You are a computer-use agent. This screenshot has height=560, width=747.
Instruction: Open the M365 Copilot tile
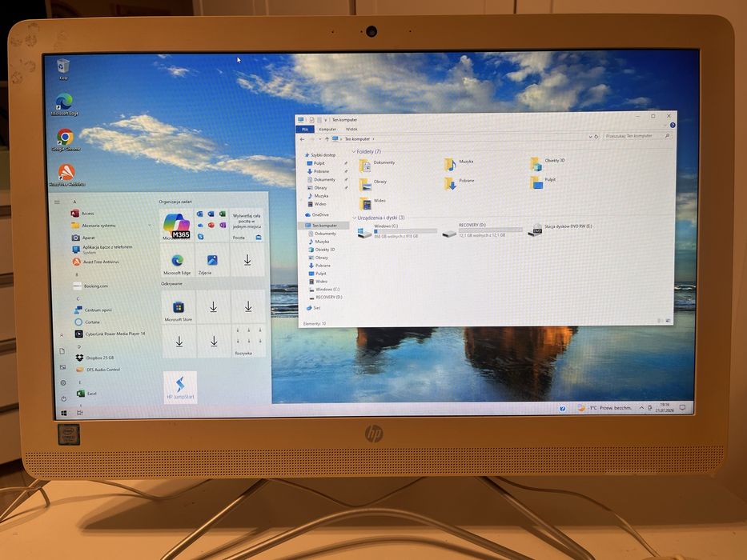(x=176, y=226)
